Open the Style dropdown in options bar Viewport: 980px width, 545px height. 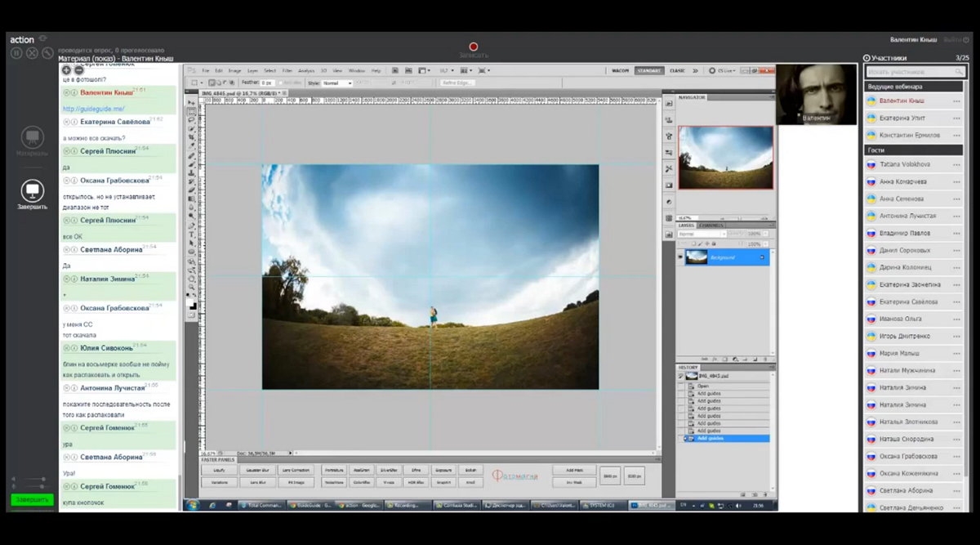[338, 83]
